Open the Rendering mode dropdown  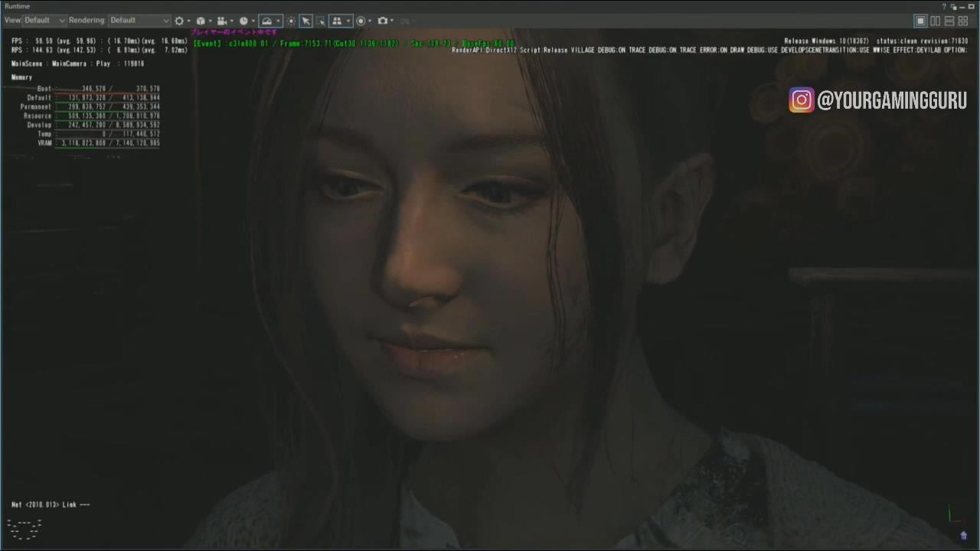point(139,21)
